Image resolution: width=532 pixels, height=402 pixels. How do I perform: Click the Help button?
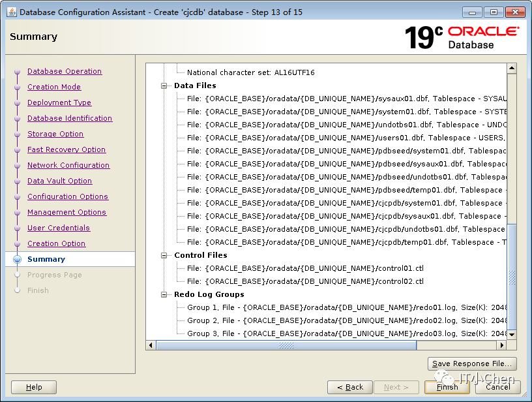coord(34,387)
